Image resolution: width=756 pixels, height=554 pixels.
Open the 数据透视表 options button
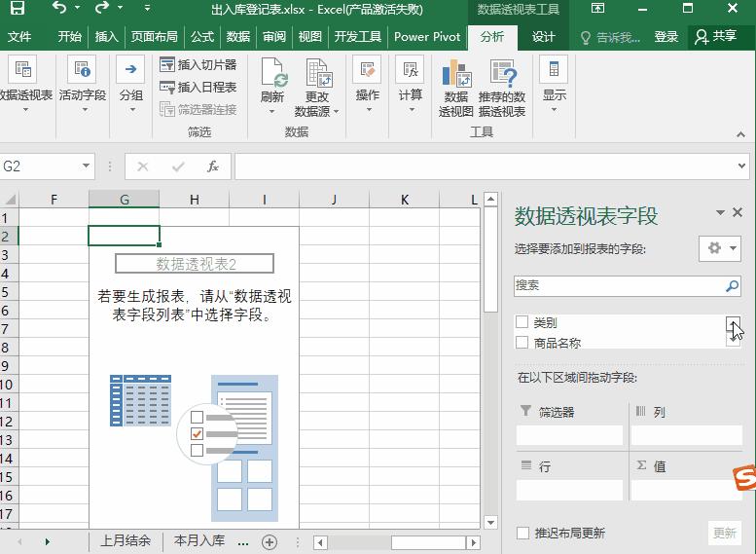click(x=23, y=85)
